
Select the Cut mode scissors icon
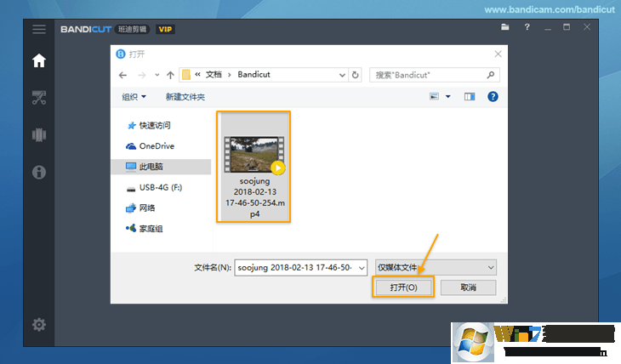(x=39, y=98)
